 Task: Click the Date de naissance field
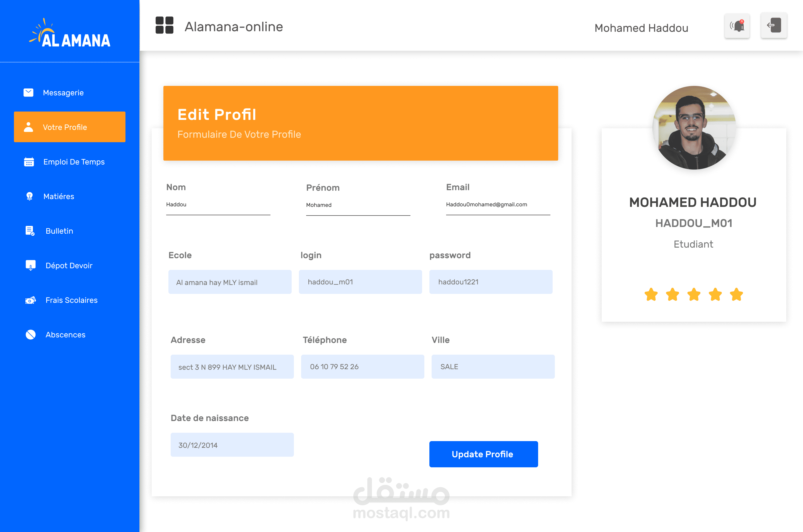(x=232, y=445)
